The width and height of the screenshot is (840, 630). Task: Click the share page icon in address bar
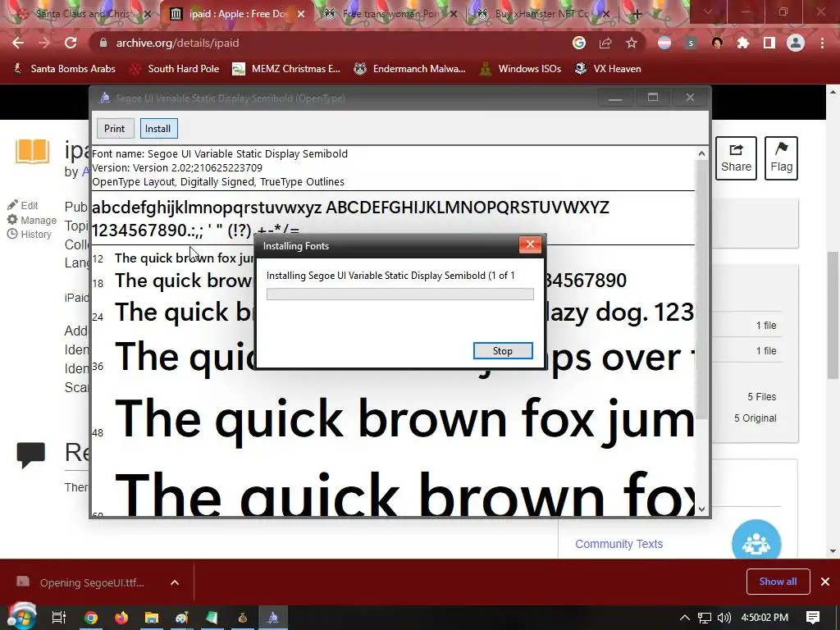pos(605,43)
